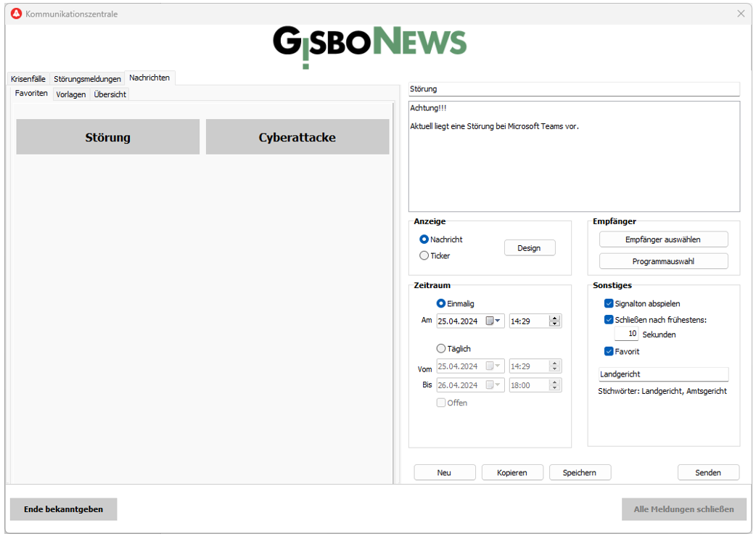The width and height of the screenshot is (756, 539).
Task: Select the Cyberattacke favorite tile
Action: (x=297, y=137)
